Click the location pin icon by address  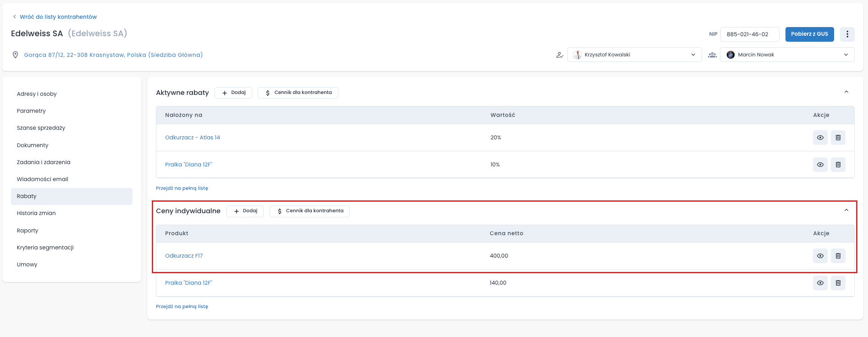pos(15,55)
